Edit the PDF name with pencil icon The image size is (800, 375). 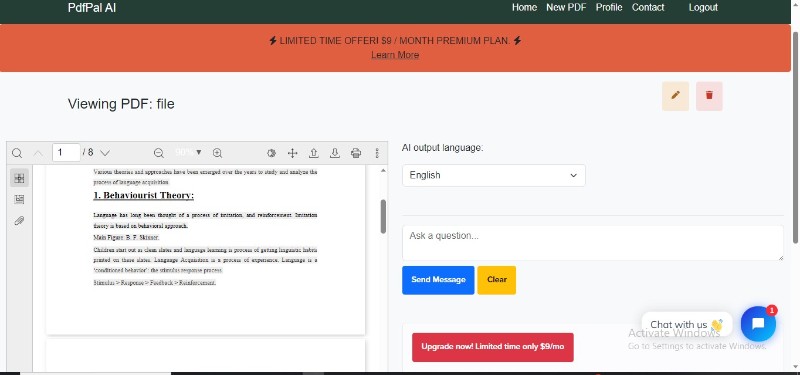click(676, 96)
